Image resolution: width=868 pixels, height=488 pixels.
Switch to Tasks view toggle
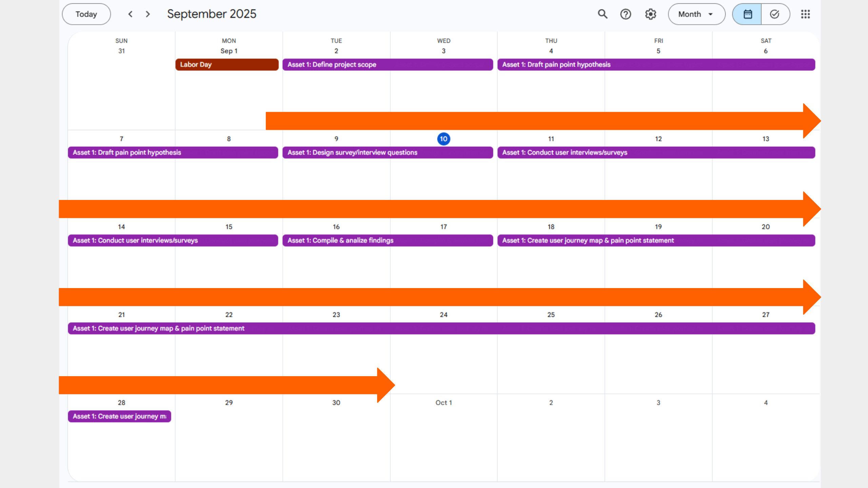click(x=775, y=14)
